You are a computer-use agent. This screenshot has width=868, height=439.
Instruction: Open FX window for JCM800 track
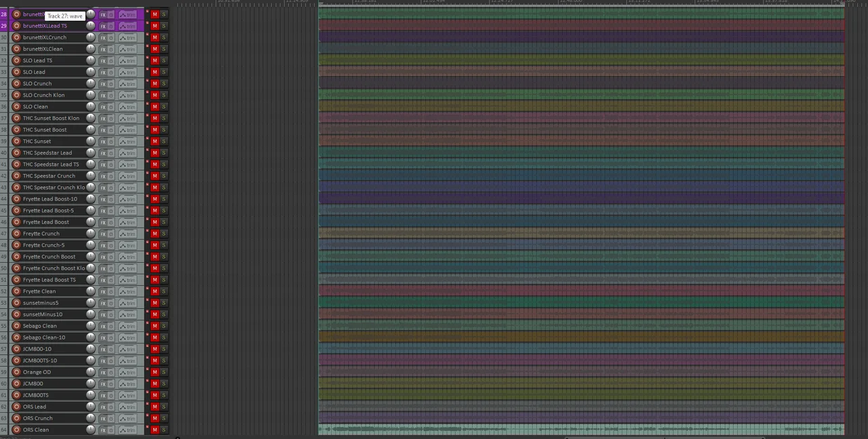tap(103, 384)
